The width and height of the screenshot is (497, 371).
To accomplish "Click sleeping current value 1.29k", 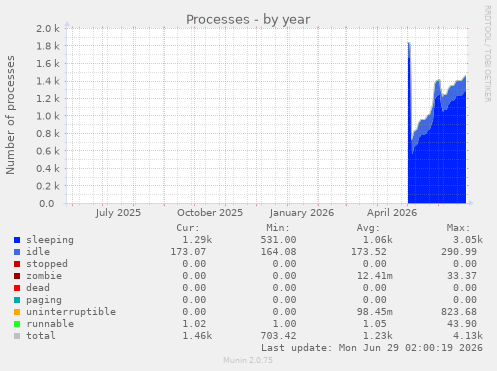I will click(197, 240).
